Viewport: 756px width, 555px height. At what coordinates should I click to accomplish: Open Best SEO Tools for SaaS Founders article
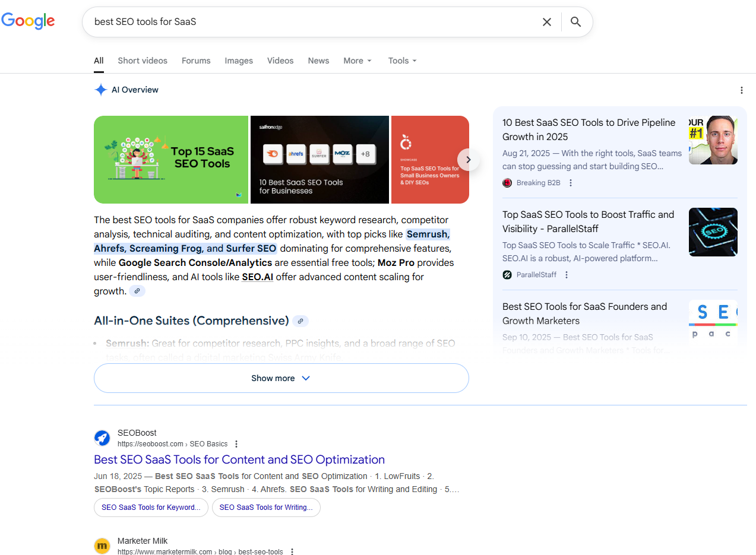click(585, 313)
